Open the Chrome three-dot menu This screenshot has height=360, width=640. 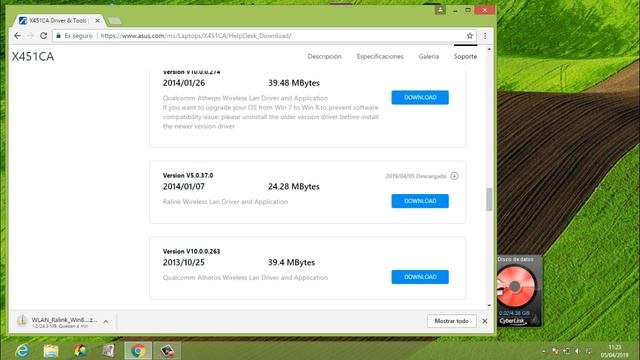pos(485,36)
